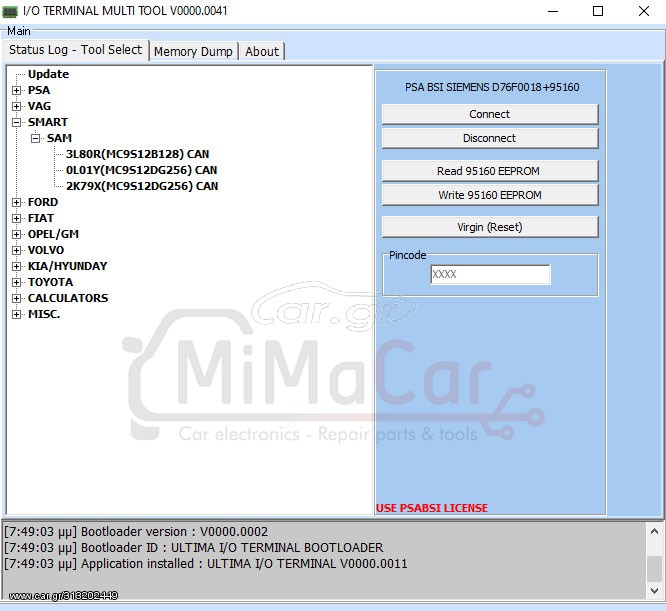This screenshot has height=611, width=666.
Task: Expand the FIAT tree node
Action: [x=17, y=218]
